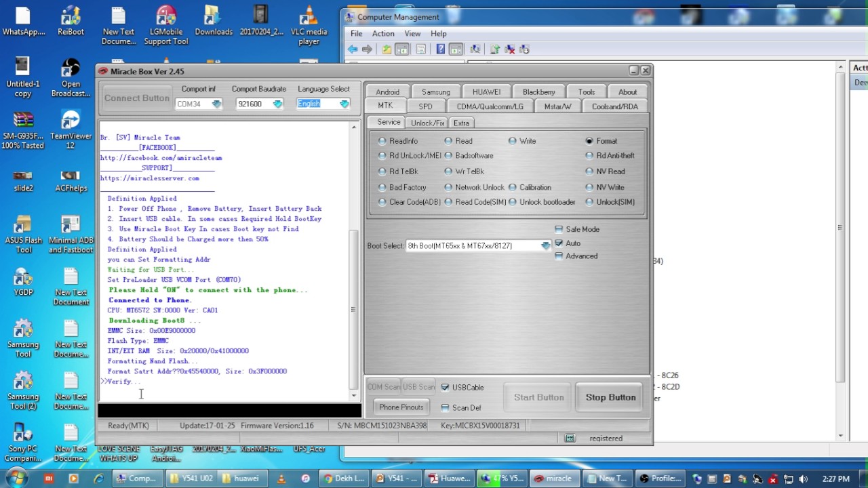Click Scan for hardware changes icon

pyautogui.click(x=475, y=49)
